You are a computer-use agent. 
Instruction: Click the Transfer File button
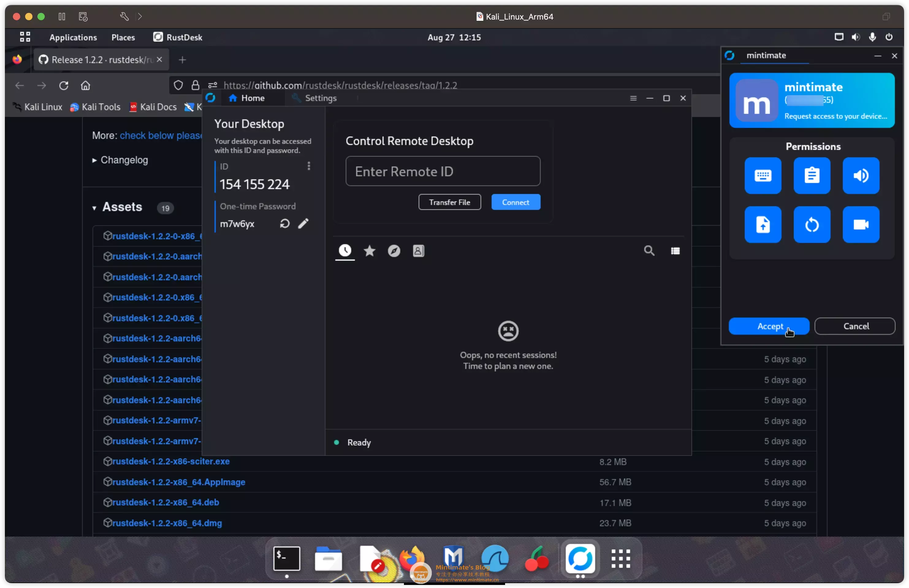450,202
